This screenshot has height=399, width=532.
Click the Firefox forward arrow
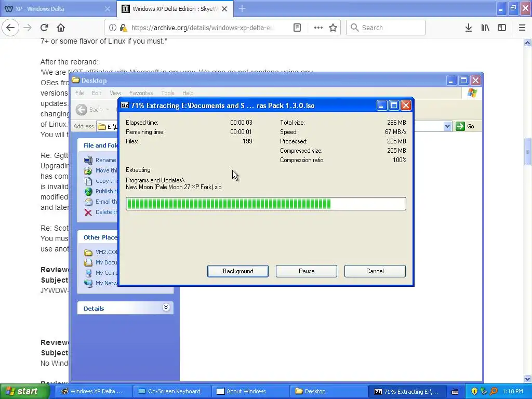(x=28, y=28)
